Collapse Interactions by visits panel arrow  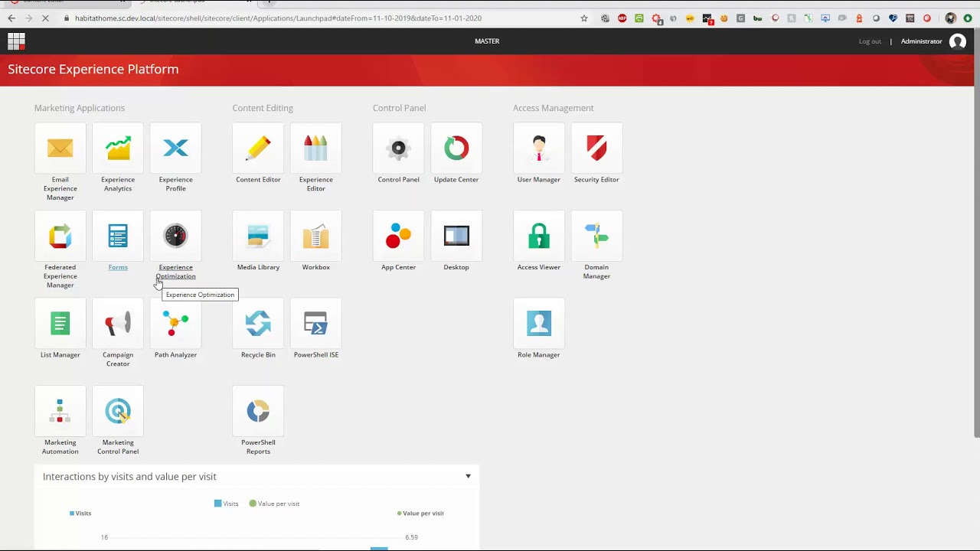click(468, 476)
